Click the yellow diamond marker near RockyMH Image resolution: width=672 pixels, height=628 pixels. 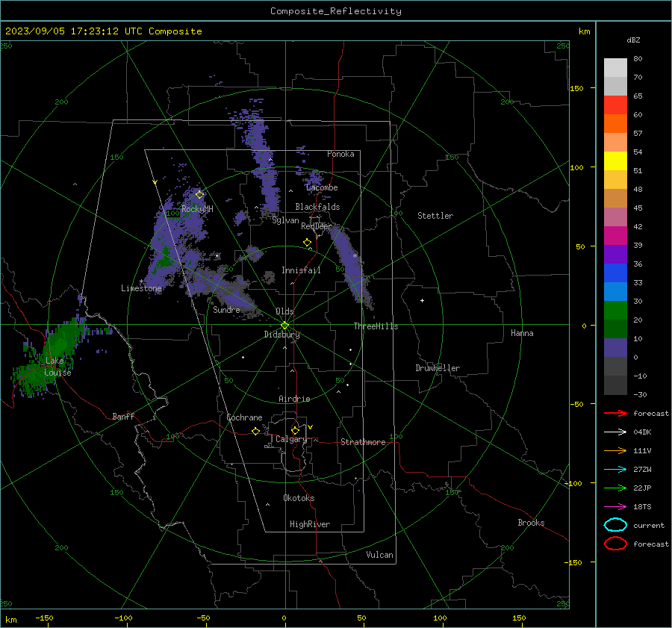pyautogui.click(x=199, y=195)
